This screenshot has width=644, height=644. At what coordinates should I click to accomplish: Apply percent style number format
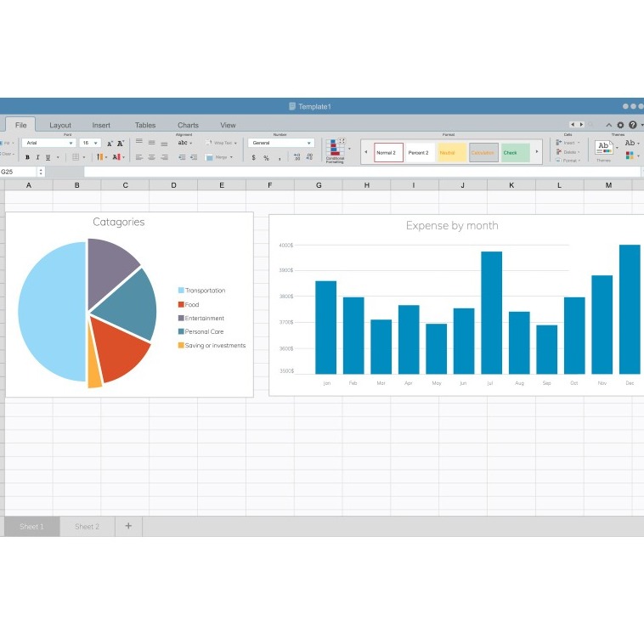click(x=266, y=157)
